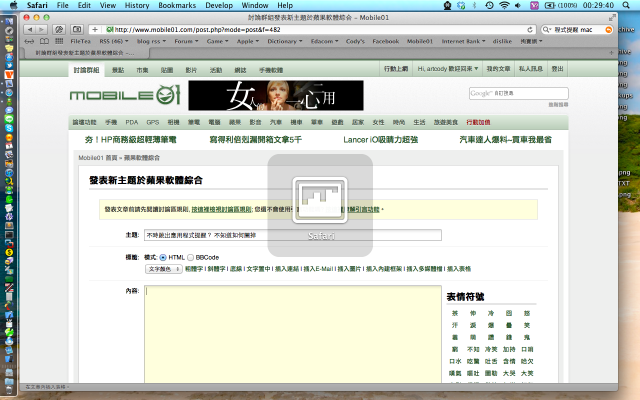This screenshot has width=640, height=400.
Task: Open the purple Yahoo input method icon
Action: 534,5
